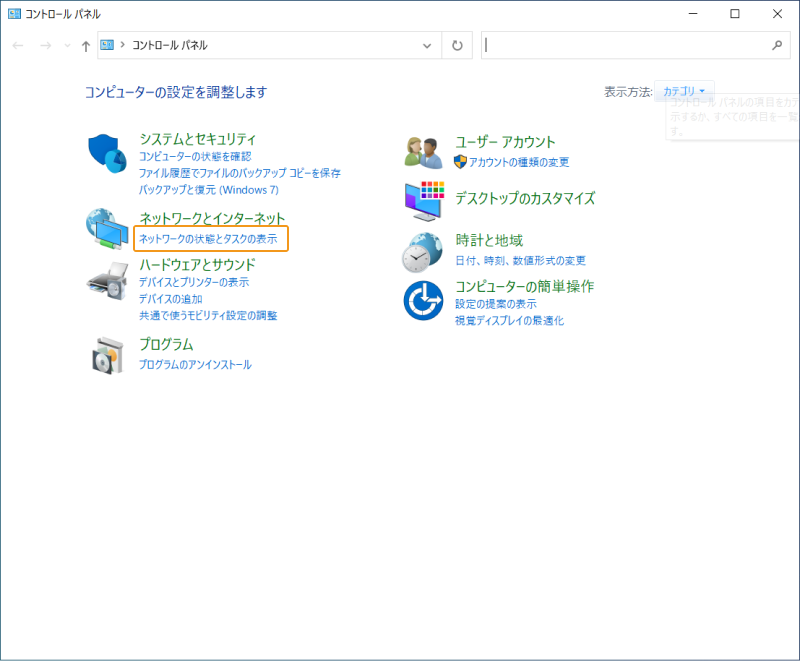Click the Network and Internet globe icon
The width and height of the screenshot is (800, 661).
click(x=107, y=228)
